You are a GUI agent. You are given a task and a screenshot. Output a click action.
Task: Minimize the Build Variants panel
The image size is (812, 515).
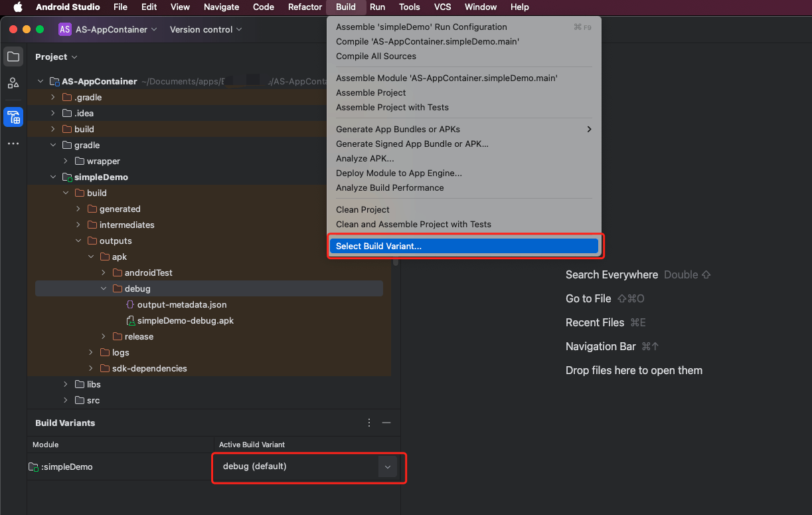click(x=386, y=423)
